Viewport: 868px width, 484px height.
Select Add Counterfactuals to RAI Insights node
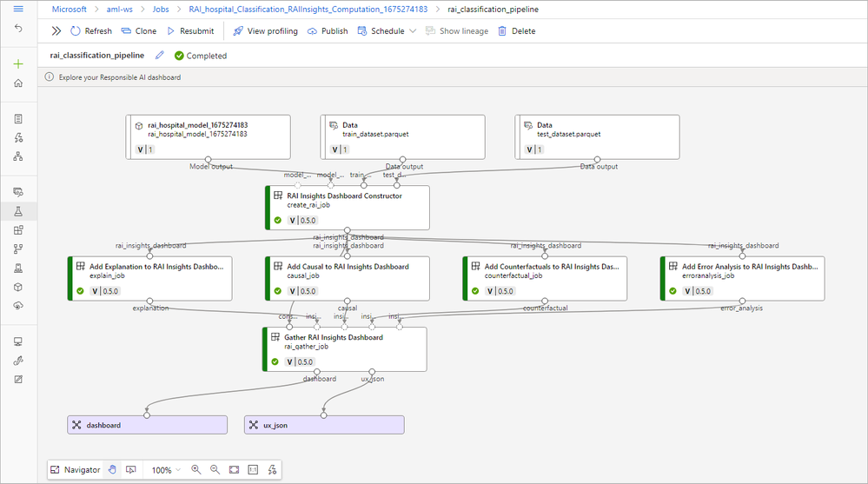[545, 279]
